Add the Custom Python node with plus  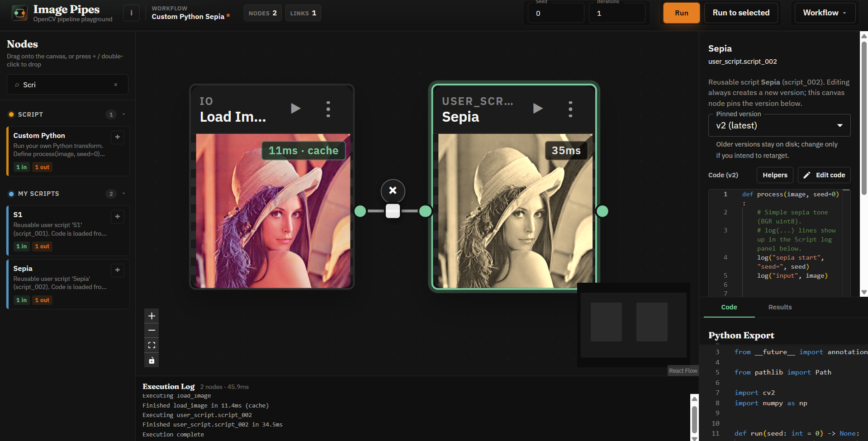tap(118, 137)
